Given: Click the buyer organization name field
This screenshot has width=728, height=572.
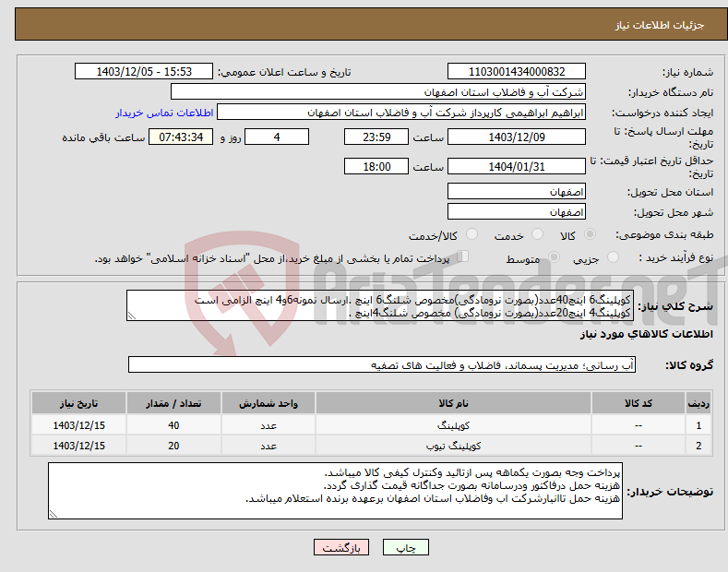Looking at the screenshot, I should click(378, 92).
